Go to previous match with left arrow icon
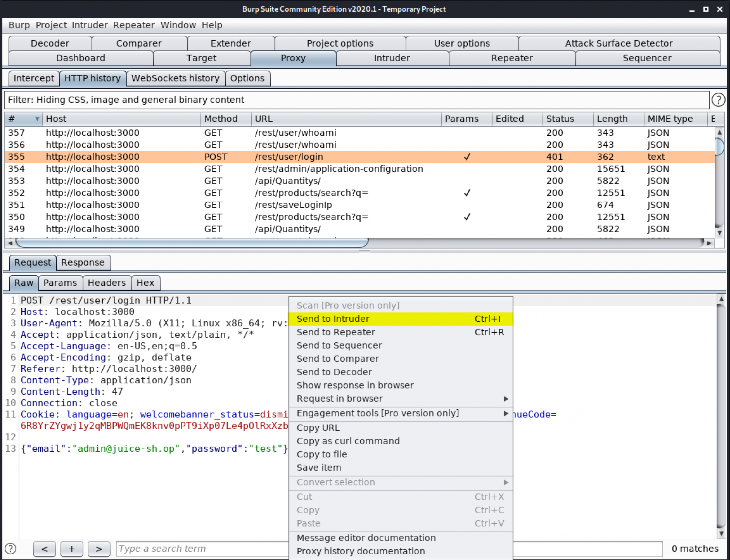This screenshot has height=560, width=730. coord(44,549)
